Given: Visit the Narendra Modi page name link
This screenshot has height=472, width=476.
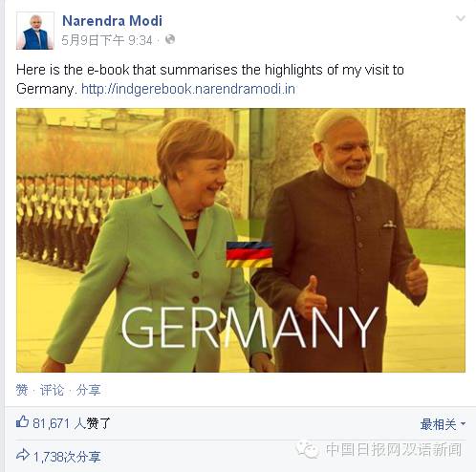Looking at the screenshot, I should (x=112, y=21).
